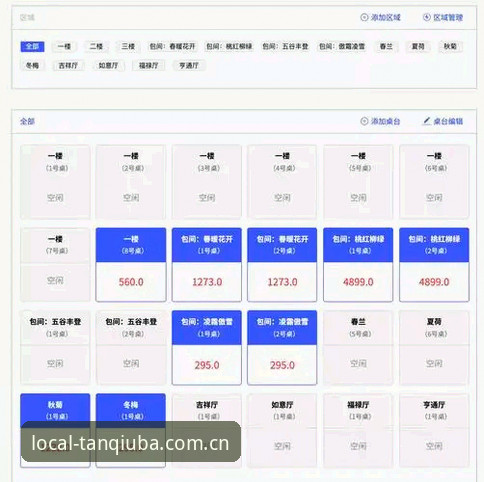
Task: Open 桃红柳绿 2号桌 table card
Action: (434, 265)
